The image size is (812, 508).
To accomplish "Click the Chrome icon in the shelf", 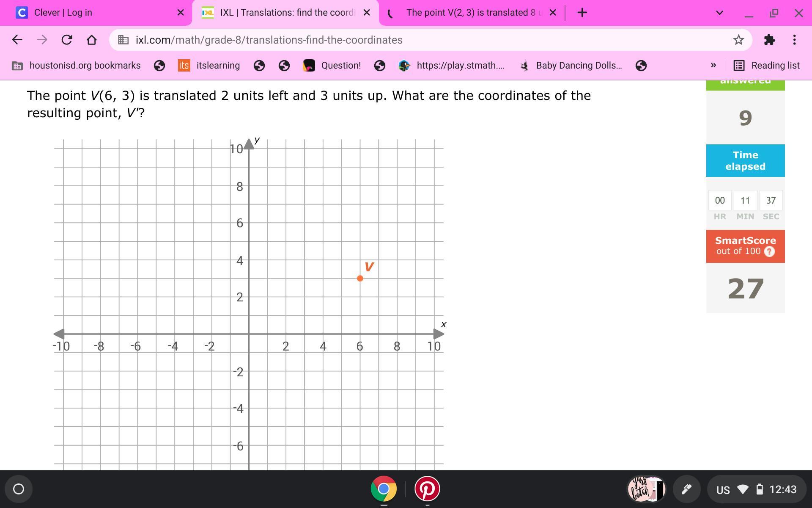I will point(384,489).
